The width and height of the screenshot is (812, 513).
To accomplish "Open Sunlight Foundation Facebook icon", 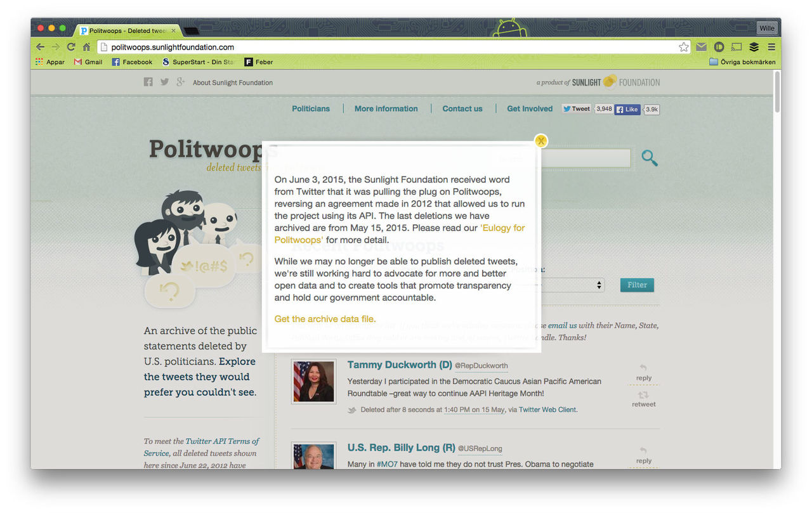I will click(x=148, y=82).
